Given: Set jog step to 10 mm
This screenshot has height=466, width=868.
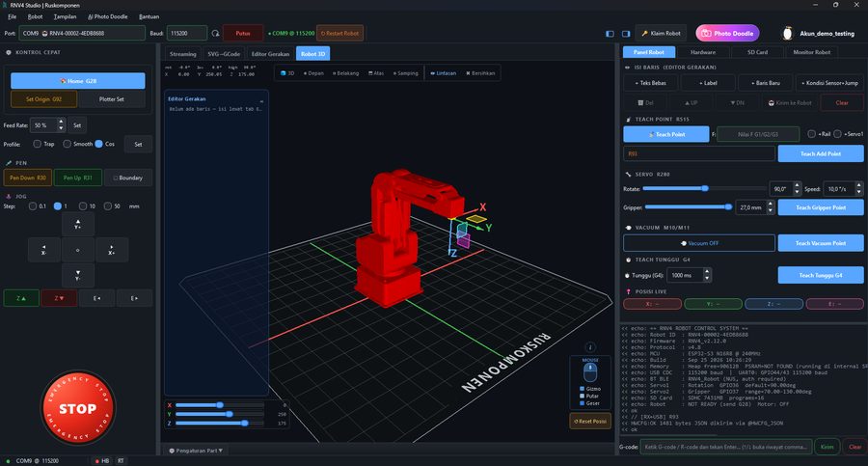Looking at the screenshot, I should pos(83,206).
